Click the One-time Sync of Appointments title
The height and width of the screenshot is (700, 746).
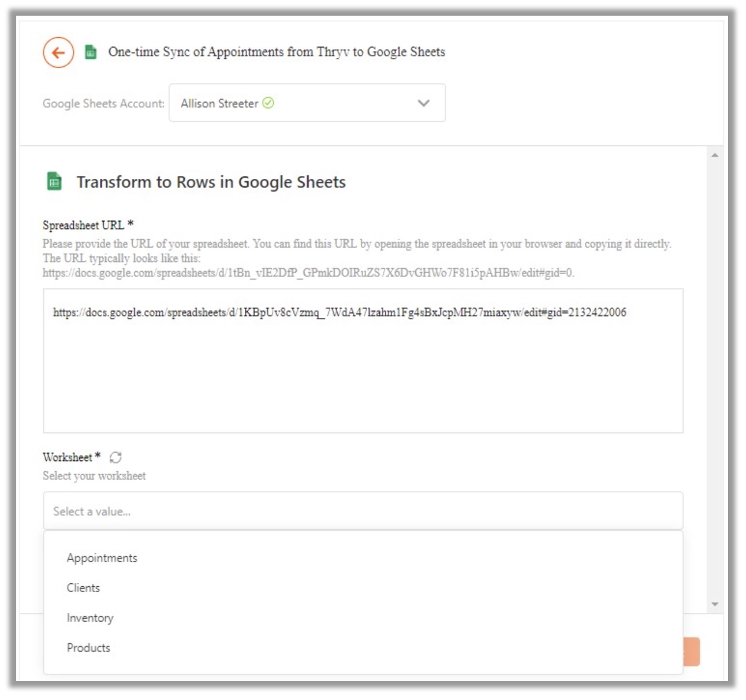pos(277,52)
